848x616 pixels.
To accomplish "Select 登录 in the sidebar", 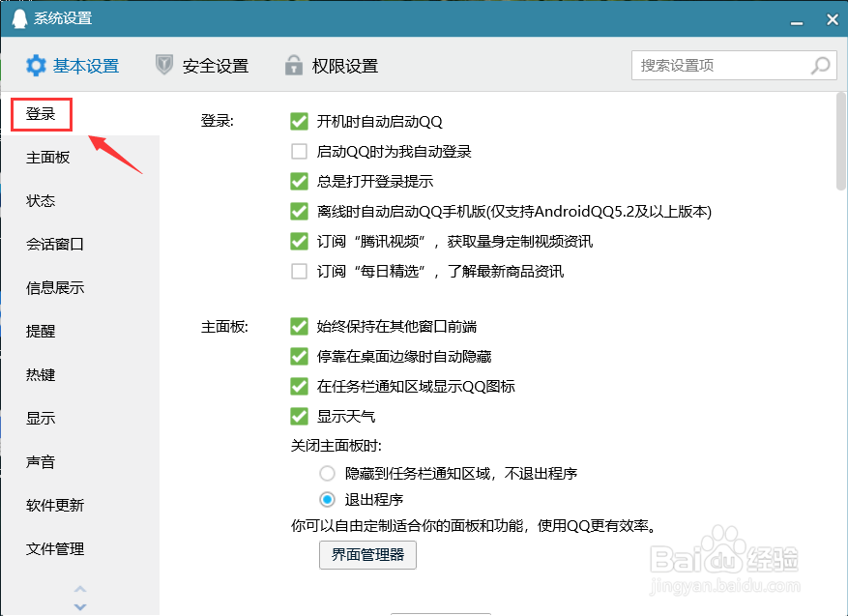I will click(42, 114).
